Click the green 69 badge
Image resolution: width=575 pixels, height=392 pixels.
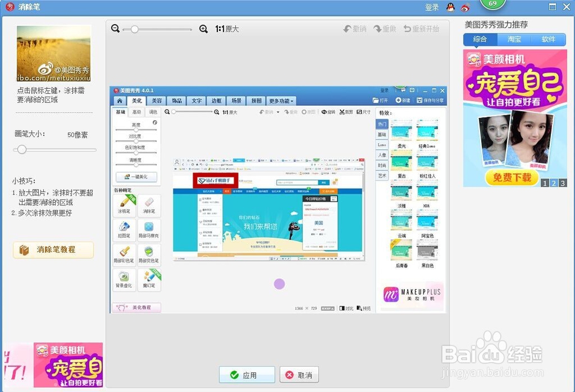coord(493,4)
